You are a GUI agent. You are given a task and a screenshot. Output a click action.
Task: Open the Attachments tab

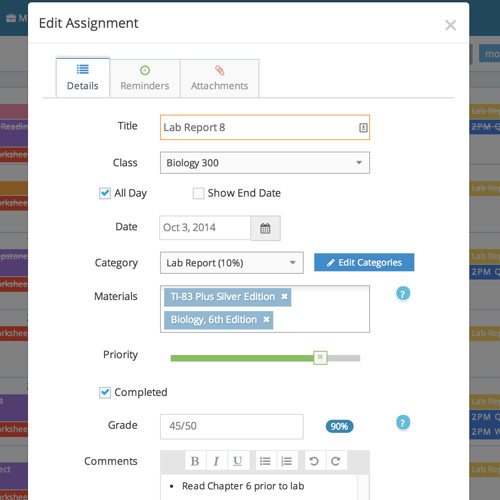[219, 78]
